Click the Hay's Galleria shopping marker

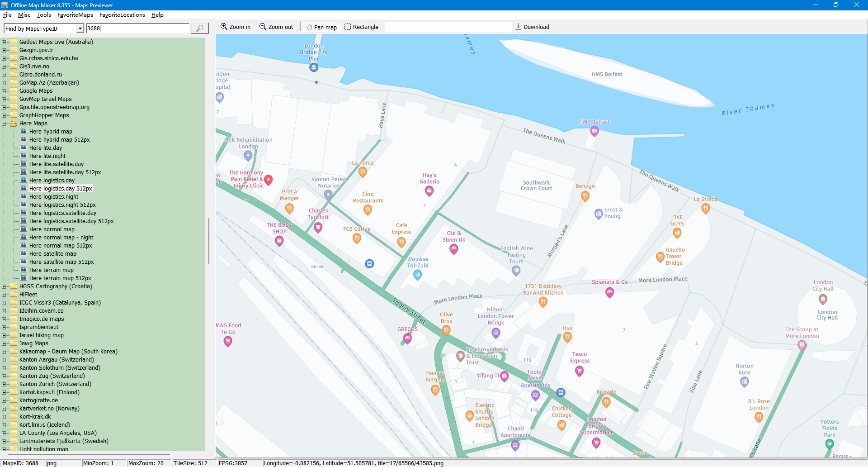pyautogui.click(x=429, y=191)
